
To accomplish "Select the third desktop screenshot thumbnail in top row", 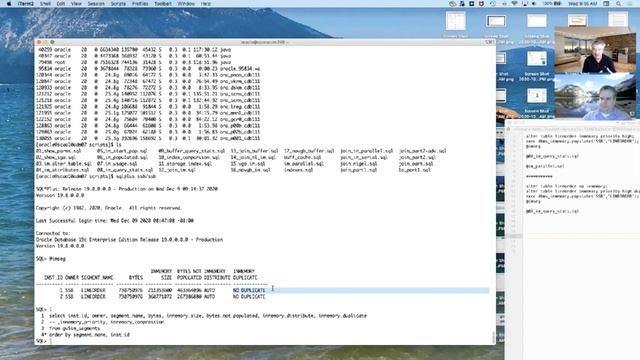I will 537,21.
